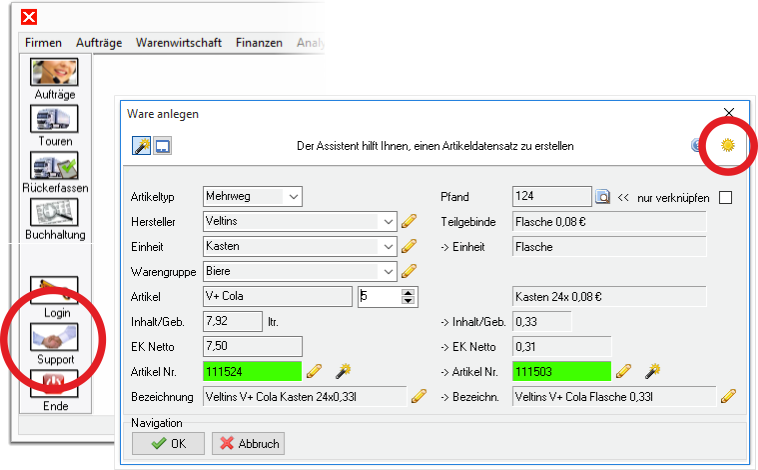The height and width of the screenshot is (470, 758).
Task: Open the Warenwirtschaft menu
Action: click(x=178, y=43)
